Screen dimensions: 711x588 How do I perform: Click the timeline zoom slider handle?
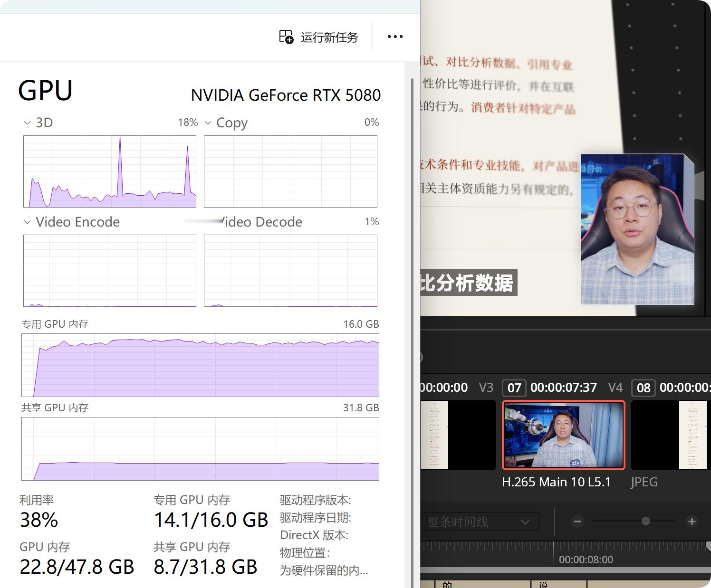[646, 521]
